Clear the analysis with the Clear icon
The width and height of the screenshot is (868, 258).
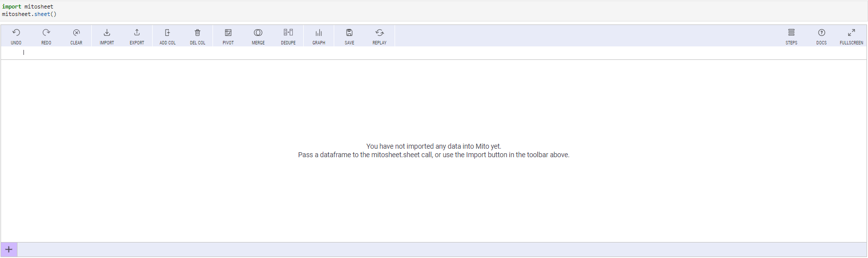point(76,36)
